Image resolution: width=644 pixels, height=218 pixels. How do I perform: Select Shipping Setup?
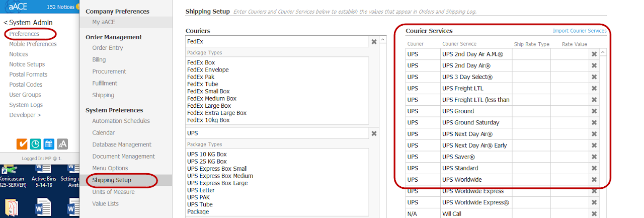pos(126,180)
